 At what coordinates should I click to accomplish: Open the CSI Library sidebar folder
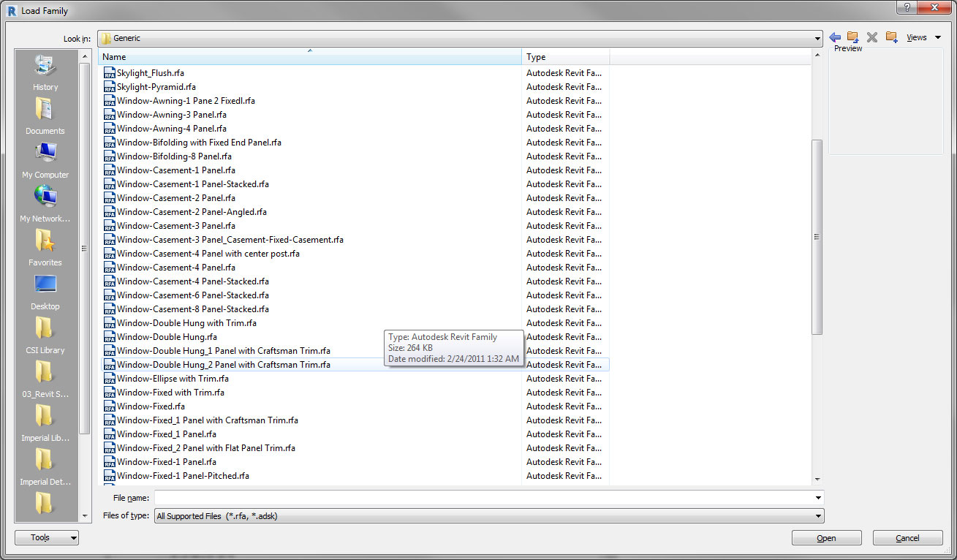click(x=45, y=337)
